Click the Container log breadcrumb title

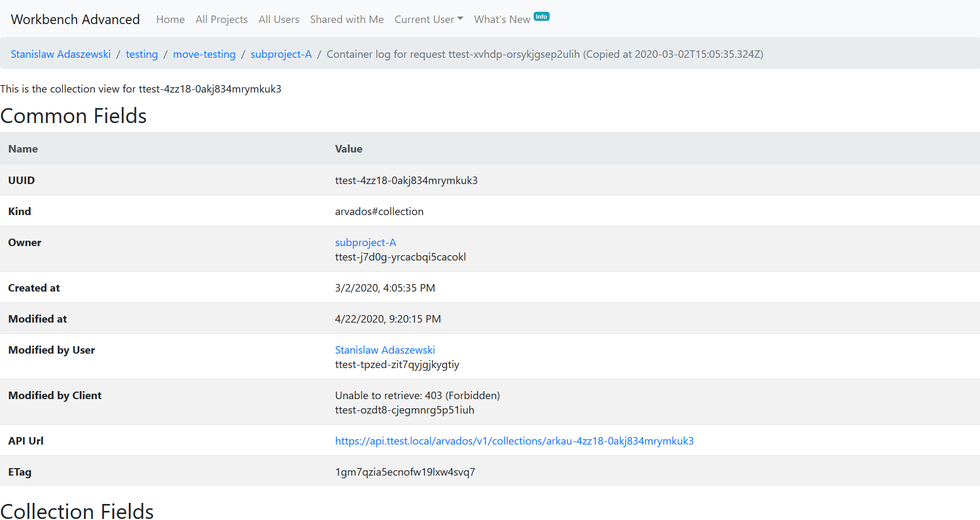(545, 54)
